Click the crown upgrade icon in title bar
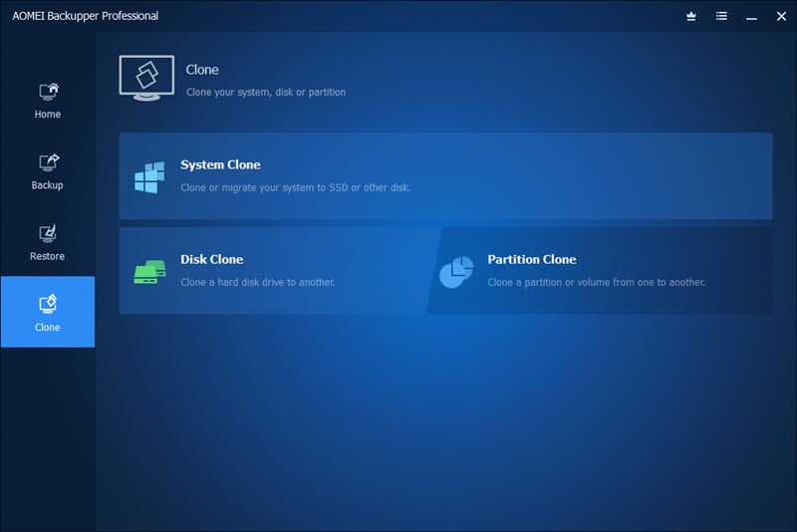This screenshot has height=532, width=797. [x=691, y=16]
